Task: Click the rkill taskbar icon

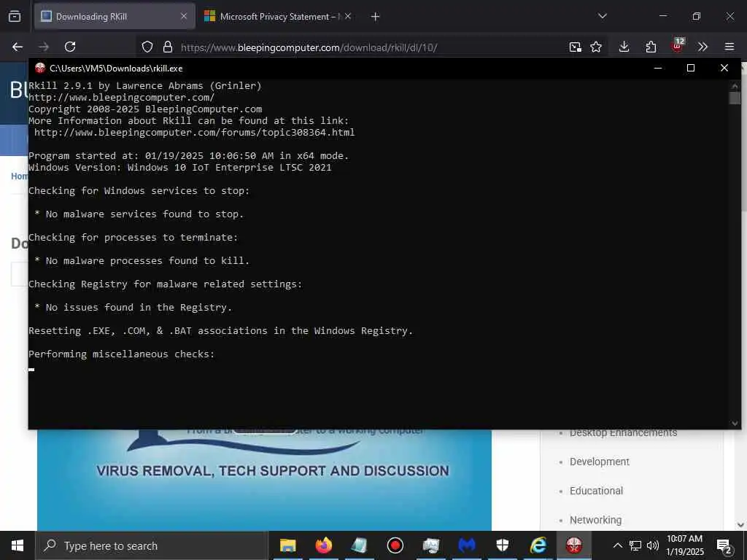Action: (574, 545)
